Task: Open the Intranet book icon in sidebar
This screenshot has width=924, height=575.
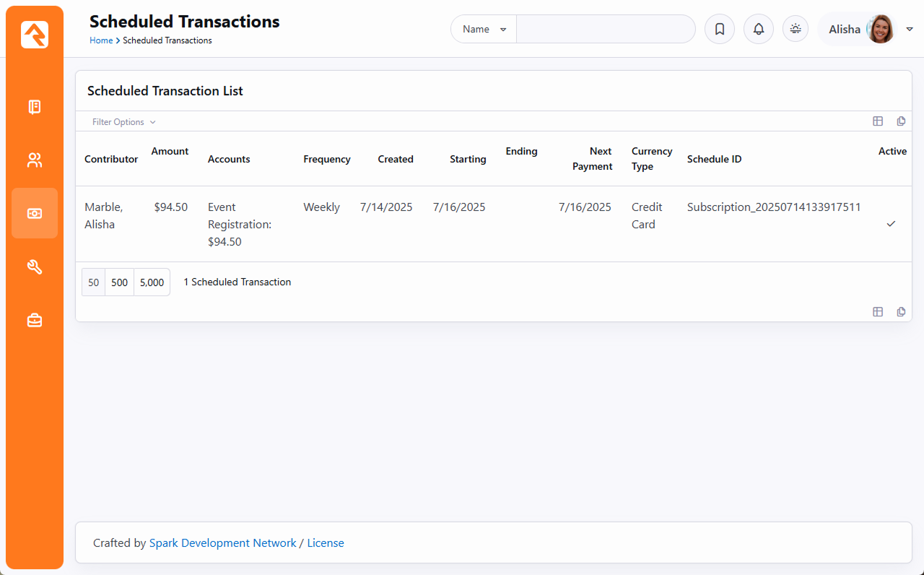Action: click(35, 107)
